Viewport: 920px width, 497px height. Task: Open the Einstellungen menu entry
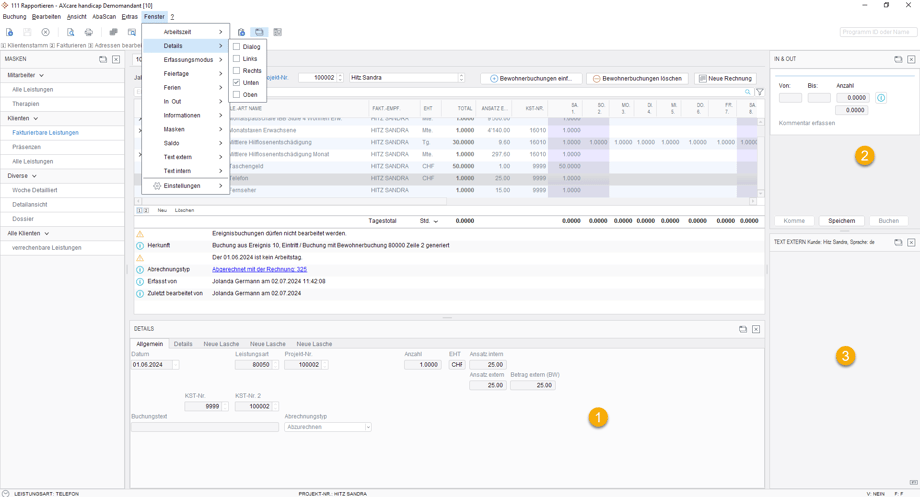click(185, 186)
